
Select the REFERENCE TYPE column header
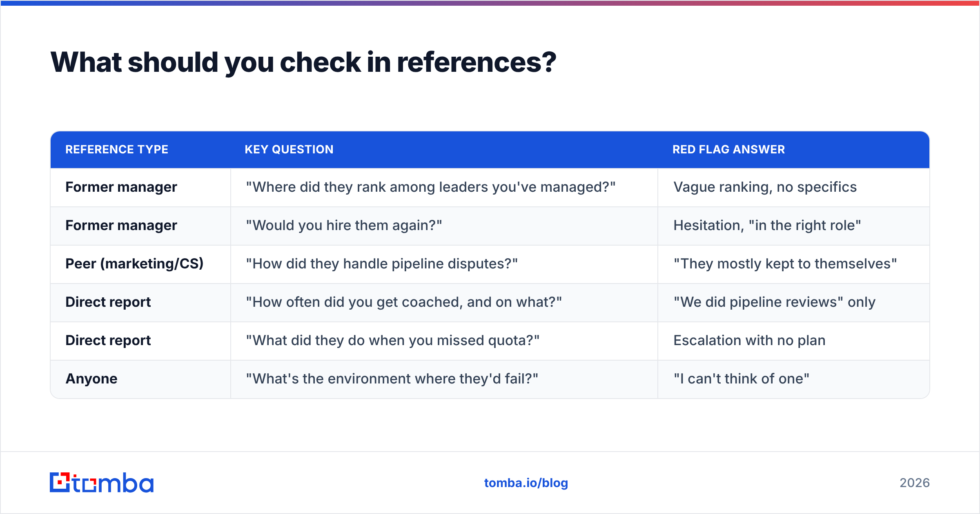[117, 149]
